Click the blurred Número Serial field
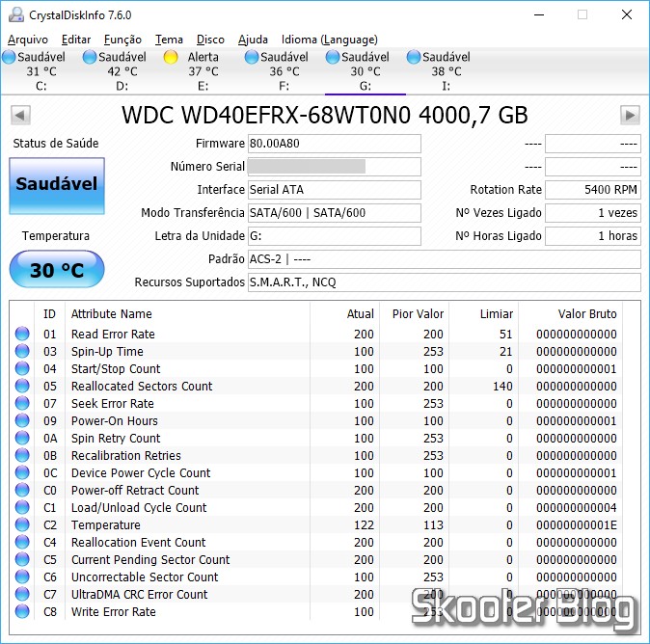This screenshot has width=650, height=644. (335, 167)
